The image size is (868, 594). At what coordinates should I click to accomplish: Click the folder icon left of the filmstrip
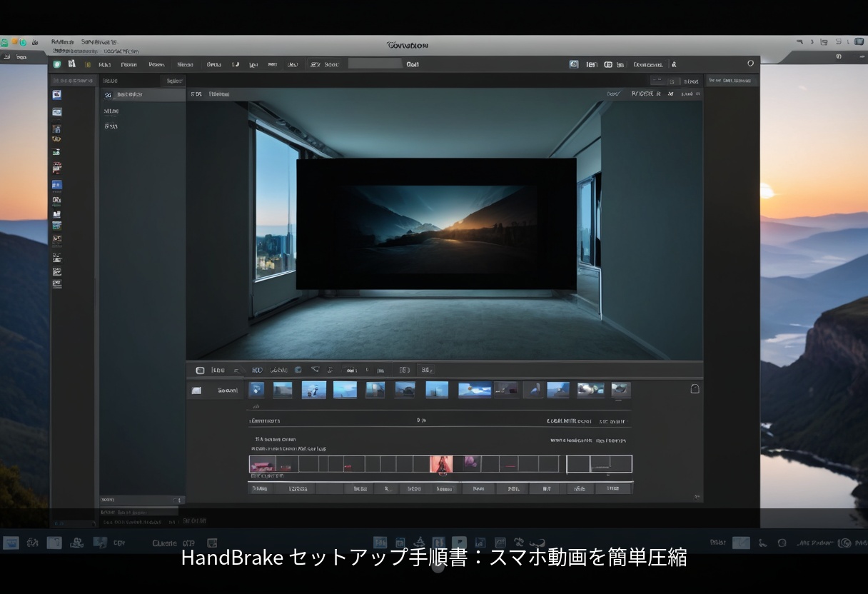196,391
